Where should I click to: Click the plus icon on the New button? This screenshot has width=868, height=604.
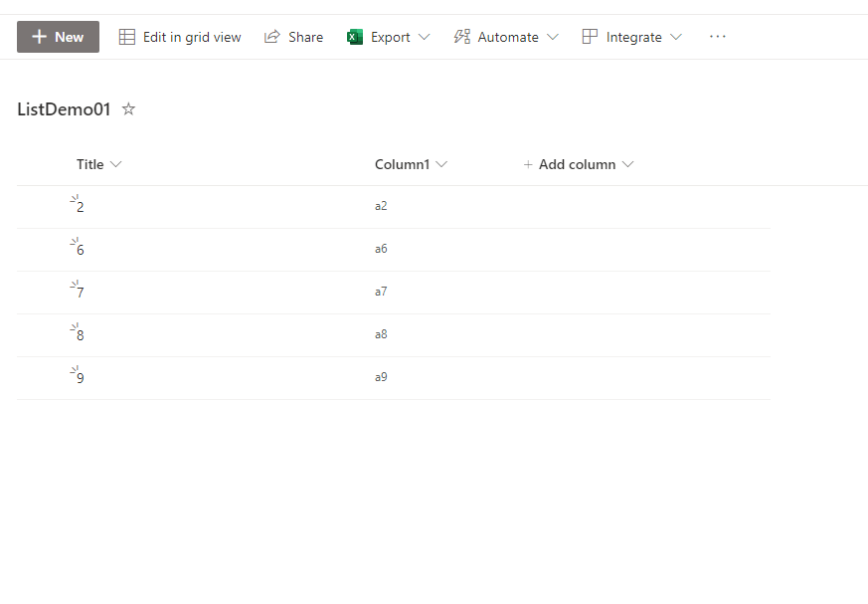pos(40,37)
